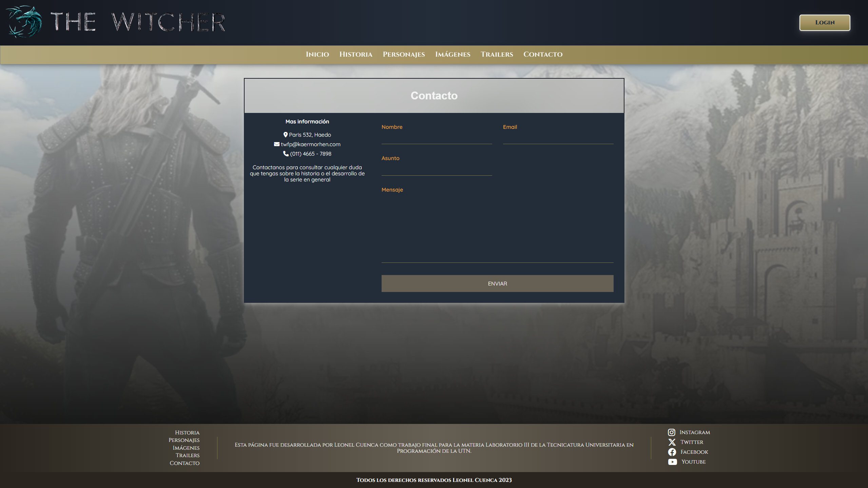Click the X Twitter icon in the footer

coord(672,442)
